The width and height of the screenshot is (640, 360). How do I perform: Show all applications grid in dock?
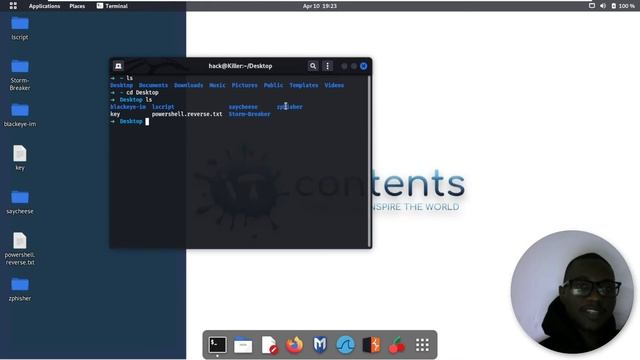422,345
